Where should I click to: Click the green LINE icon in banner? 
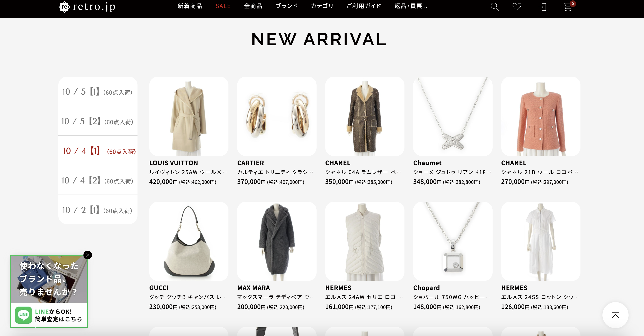pyautogui.click(x=23, y=315)
